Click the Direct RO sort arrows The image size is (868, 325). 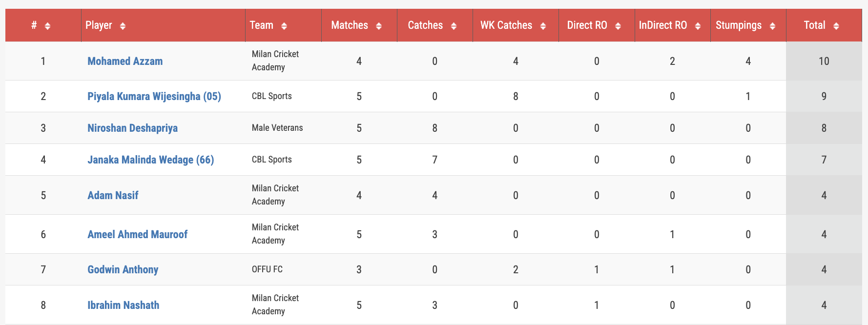click(618, 26)
